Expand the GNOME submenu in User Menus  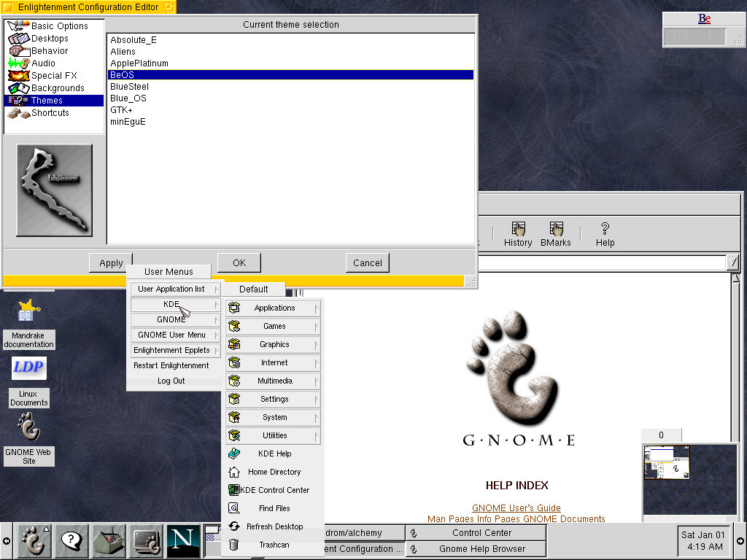point(175,319)
